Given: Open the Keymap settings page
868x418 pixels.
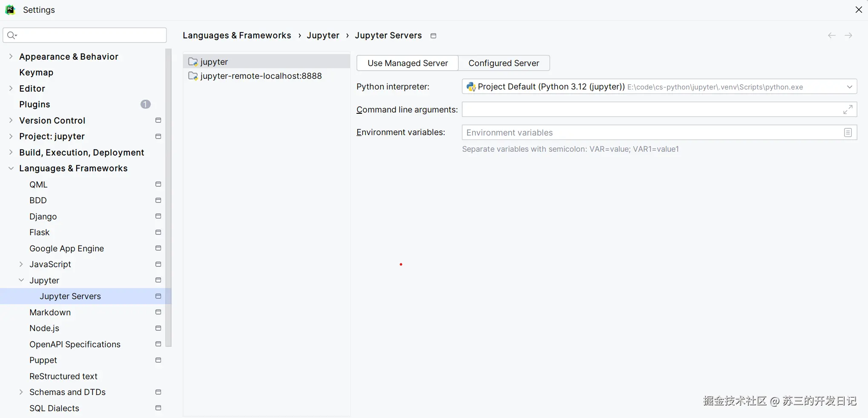Looking at the screenshot, I should tap(36, 72).
